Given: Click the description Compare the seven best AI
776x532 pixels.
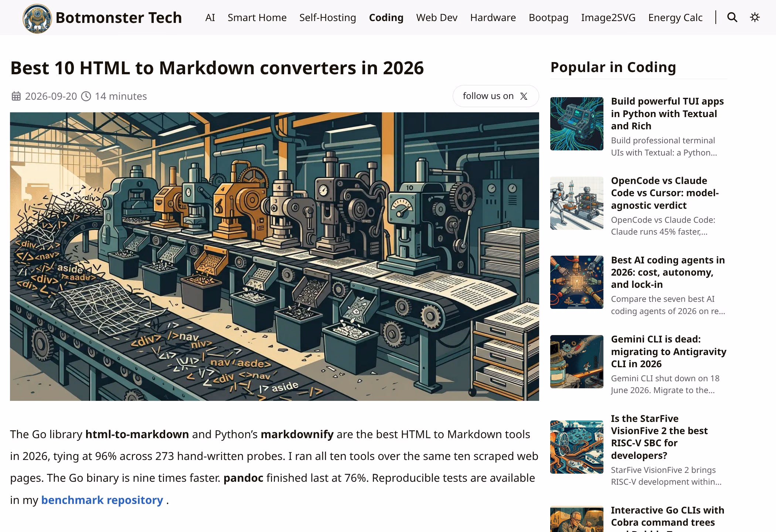Looking at the screenshot, I should [668, 305].
